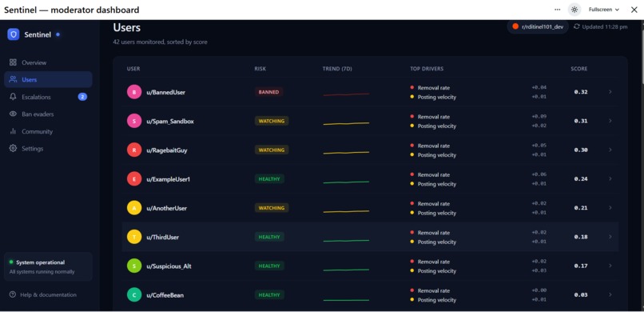Click the Help question mark icon
This screenshot has height=312, width=644.
pyautogui.click(x=13, y=294)
